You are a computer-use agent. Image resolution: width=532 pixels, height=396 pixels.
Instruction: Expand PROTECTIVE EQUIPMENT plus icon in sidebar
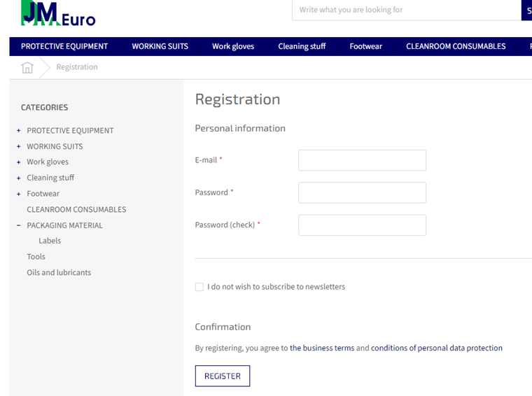tap(19, 131)
